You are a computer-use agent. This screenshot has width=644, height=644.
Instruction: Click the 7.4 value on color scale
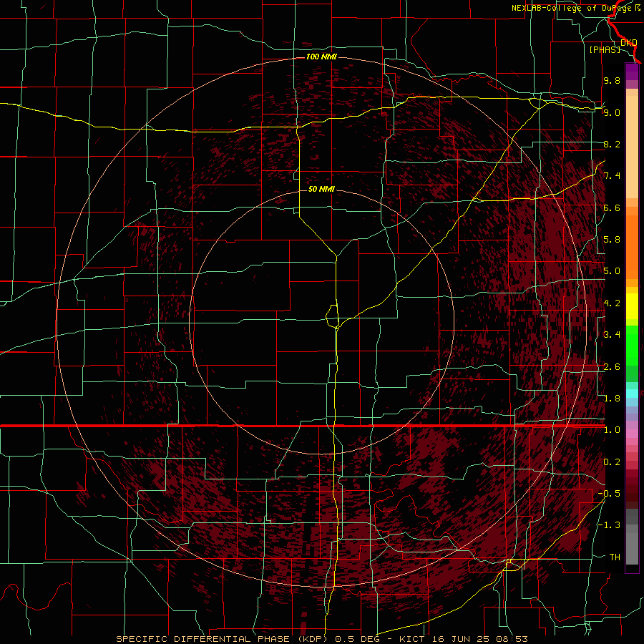coord(612,176)
